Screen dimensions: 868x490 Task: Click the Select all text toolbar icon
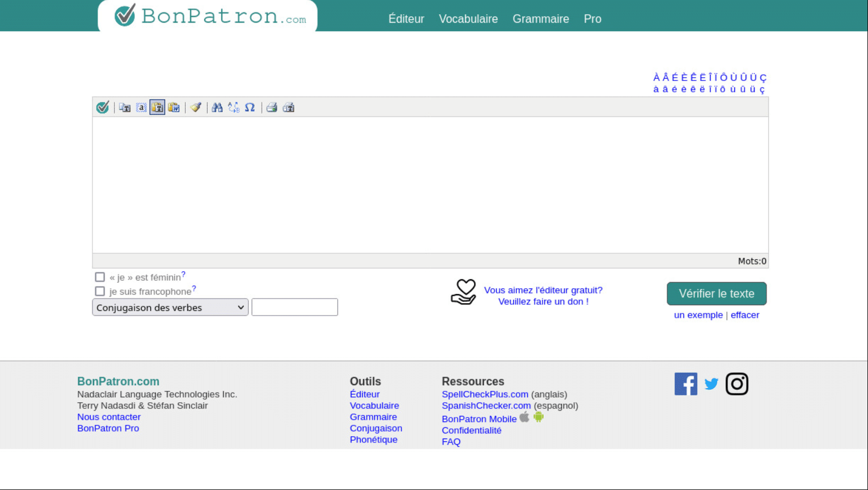coord(141,107)
